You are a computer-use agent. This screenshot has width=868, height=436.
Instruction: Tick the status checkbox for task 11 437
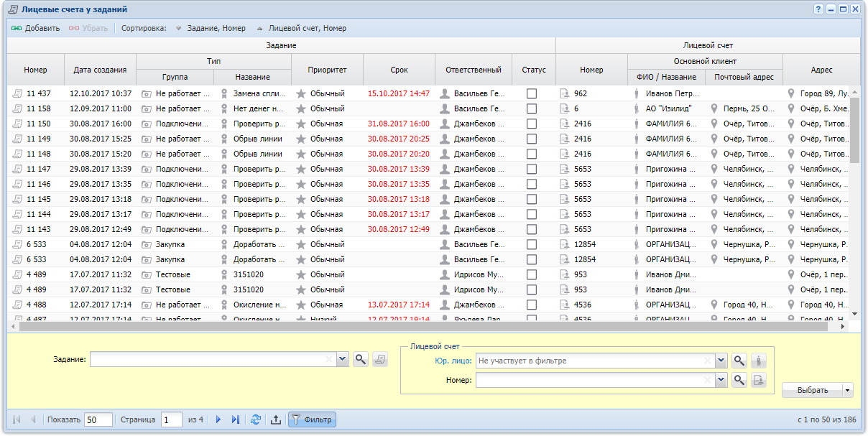[x=532, y=93]
